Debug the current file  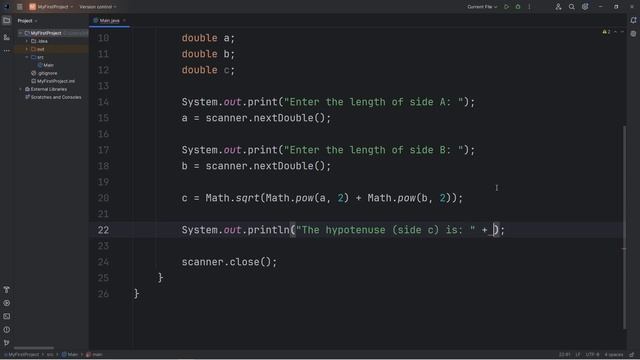point(518,7)
